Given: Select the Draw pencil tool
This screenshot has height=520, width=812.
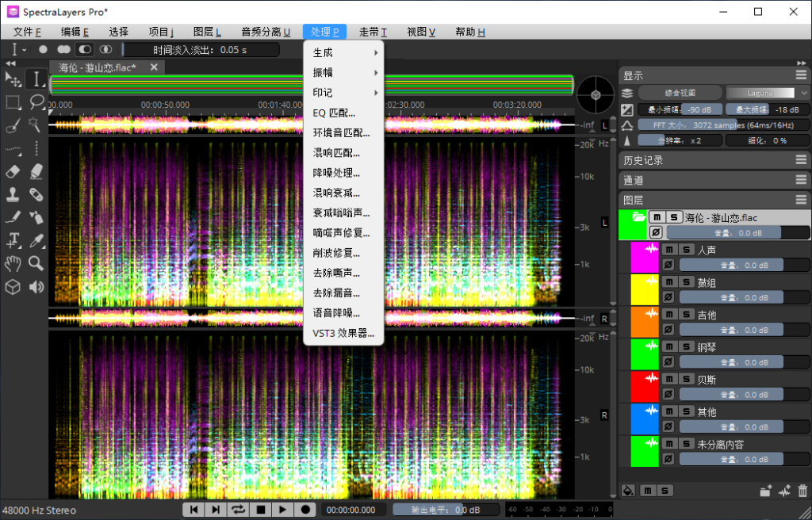Looking at the screenshot, I should pos(13,217).
